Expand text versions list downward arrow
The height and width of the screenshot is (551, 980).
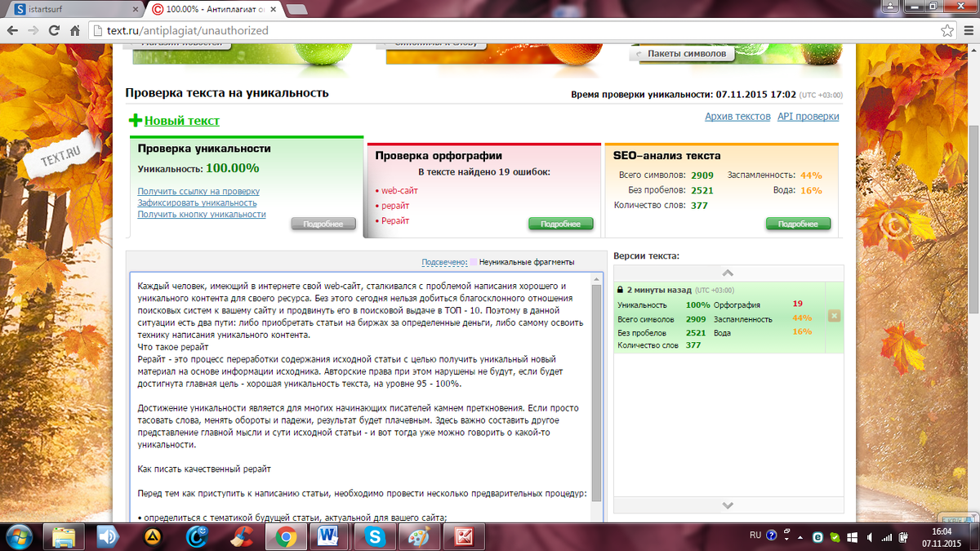(x=728, y=505)
